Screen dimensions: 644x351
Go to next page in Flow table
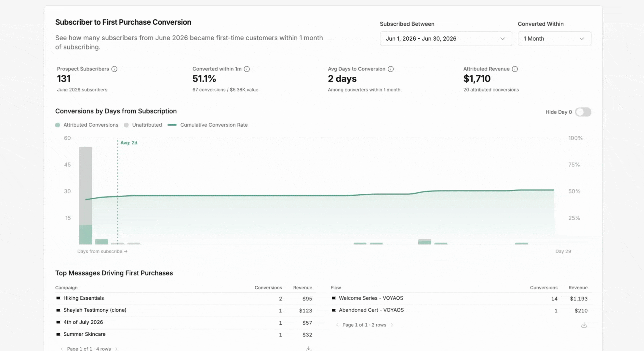pyautogui.click(x=392, y=325)
